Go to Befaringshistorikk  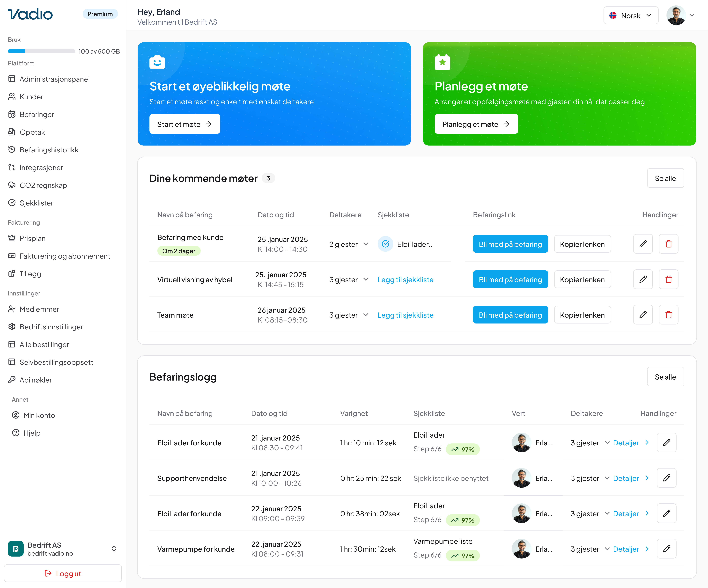coord(49,150)
